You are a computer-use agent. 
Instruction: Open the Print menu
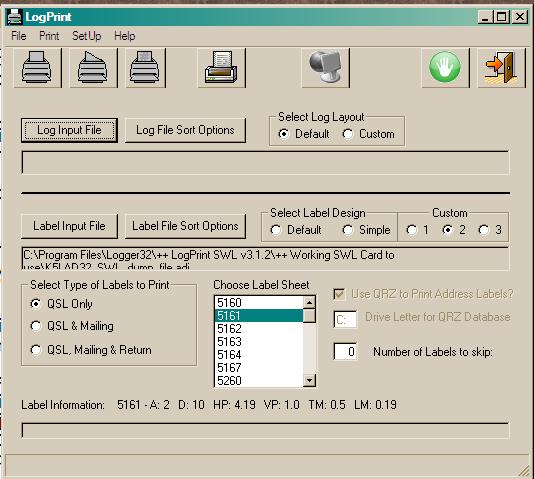pyautogui.click(x=49, y=36)
